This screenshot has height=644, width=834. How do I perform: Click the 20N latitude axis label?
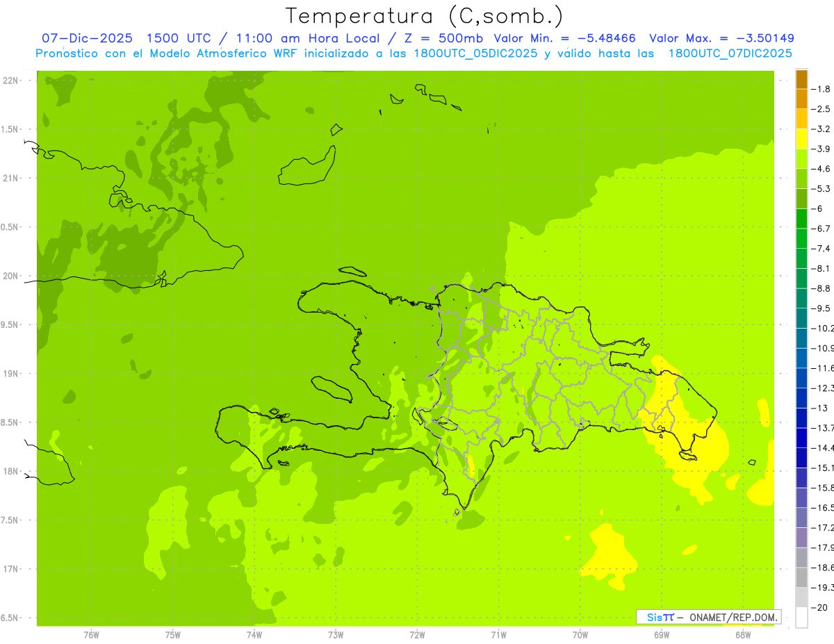[10, 276]
